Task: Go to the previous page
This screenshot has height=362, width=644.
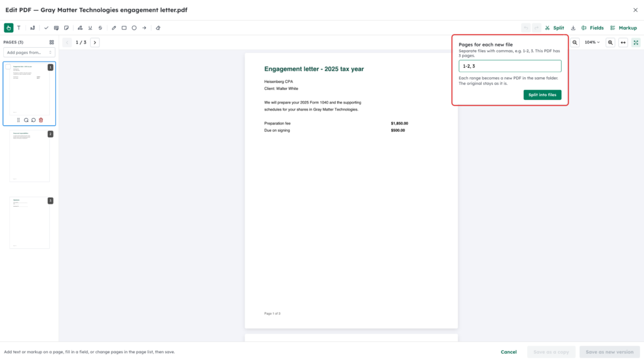Action: click(x=67, y=42)
